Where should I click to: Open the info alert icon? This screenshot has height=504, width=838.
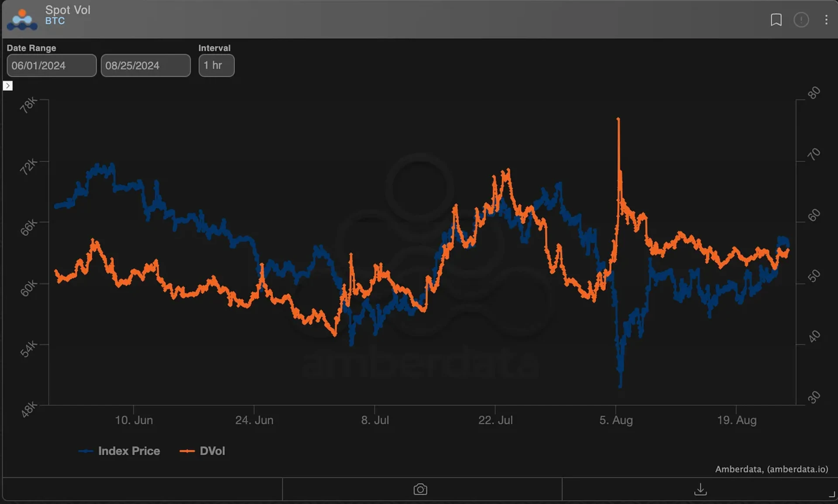coord(801,20)
